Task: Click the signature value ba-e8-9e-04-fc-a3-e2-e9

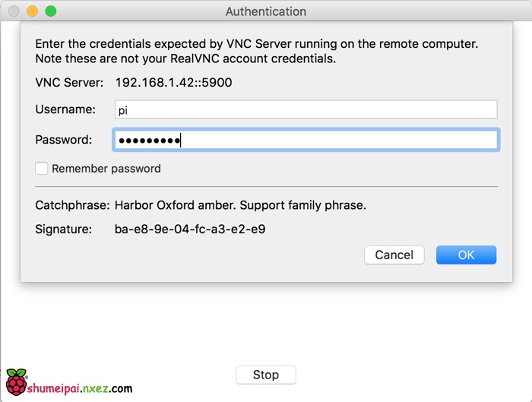Action: [189, 228]
